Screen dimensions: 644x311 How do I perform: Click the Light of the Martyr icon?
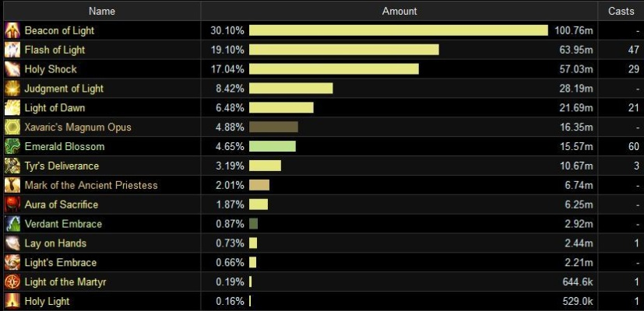click(12, 282)
